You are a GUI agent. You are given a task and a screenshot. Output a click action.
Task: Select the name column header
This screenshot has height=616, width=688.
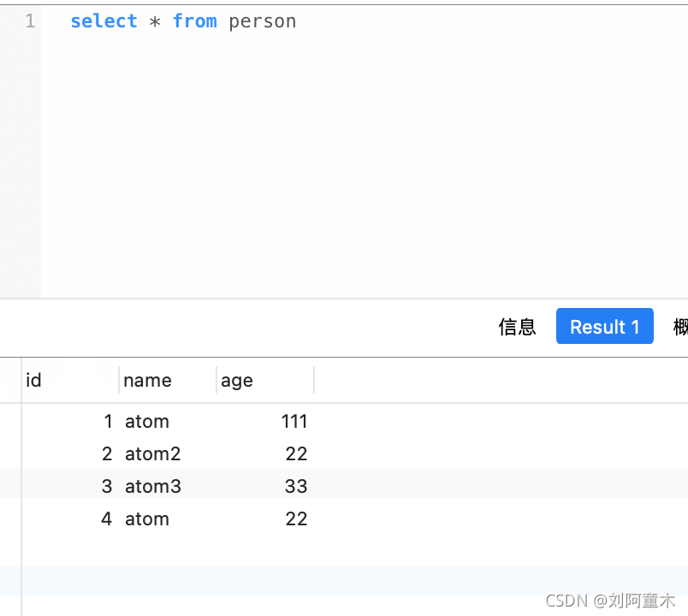pos(168,381)
